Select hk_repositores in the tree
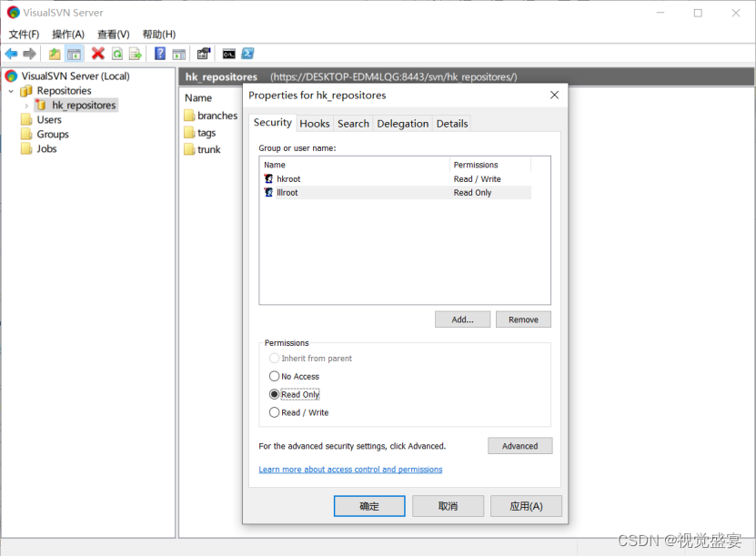This screenshot has width=756, height=557. tap(84, 106)
